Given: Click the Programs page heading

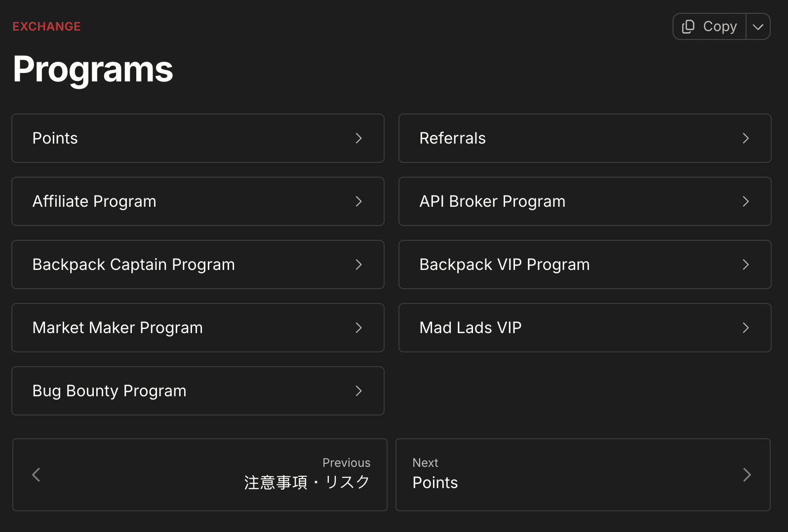Looking at the screenshot, I should [x=93, y=69].
